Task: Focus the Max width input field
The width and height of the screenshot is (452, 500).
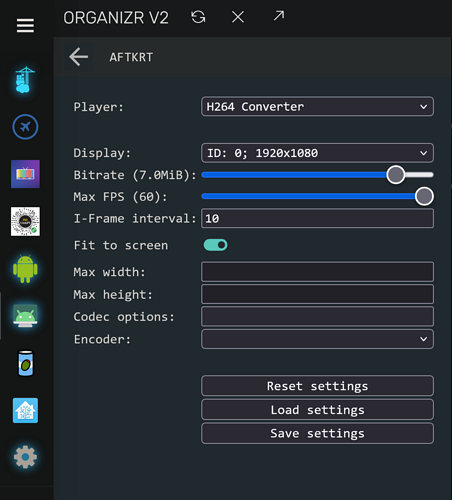Action: 317,272
